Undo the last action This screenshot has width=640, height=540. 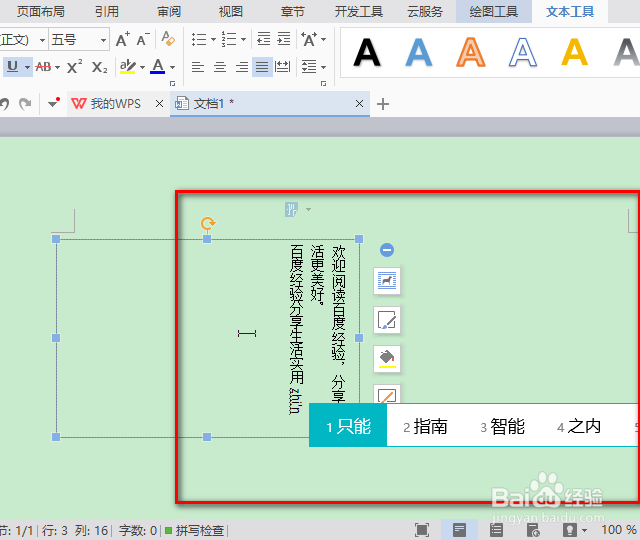tap(4, 104)
